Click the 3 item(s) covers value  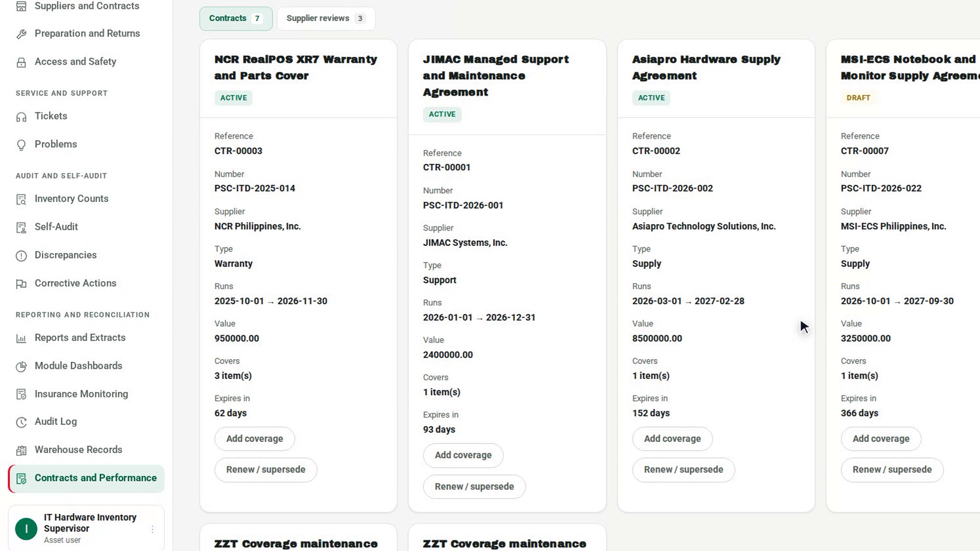[x=233, y=376]
